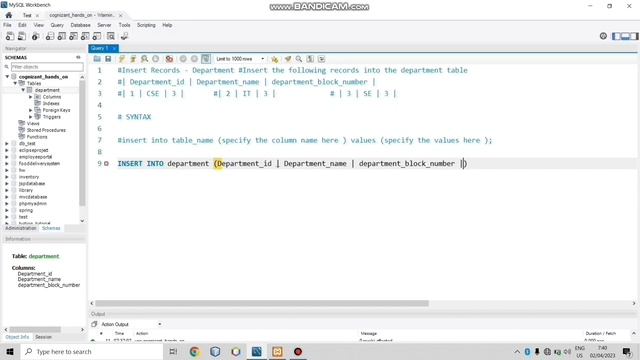
Task: Toggle word wrapping in editor
Action: [x=322, y=59]
